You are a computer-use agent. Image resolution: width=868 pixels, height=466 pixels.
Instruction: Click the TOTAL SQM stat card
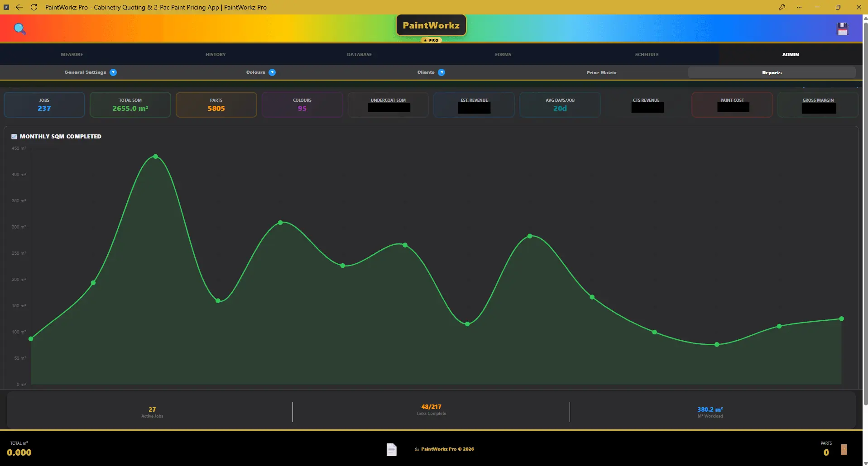click(130, 105)
